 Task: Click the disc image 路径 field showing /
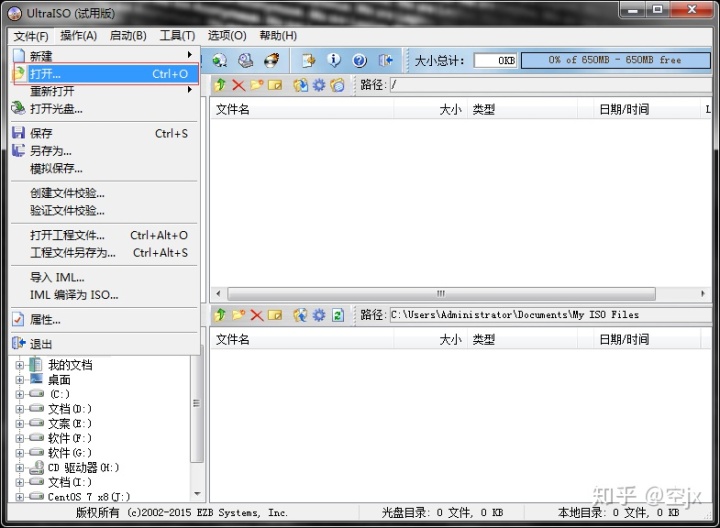(551, 85)
